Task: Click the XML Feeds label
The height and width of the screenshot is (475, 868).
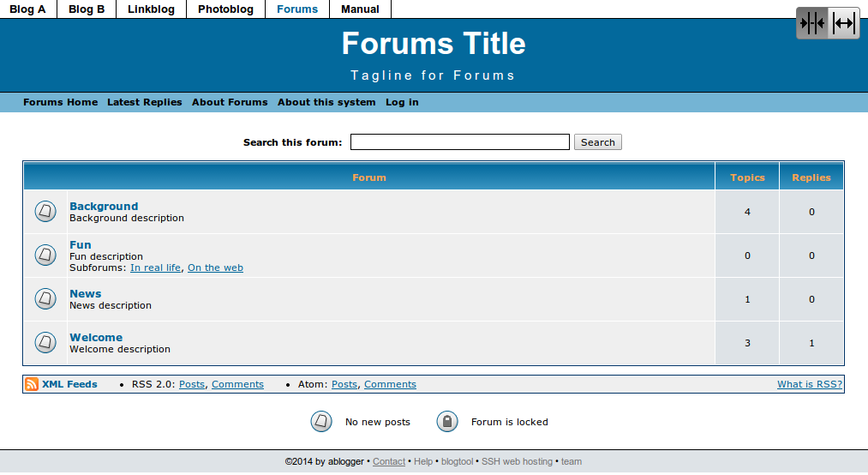Action: tap(69, 384)
